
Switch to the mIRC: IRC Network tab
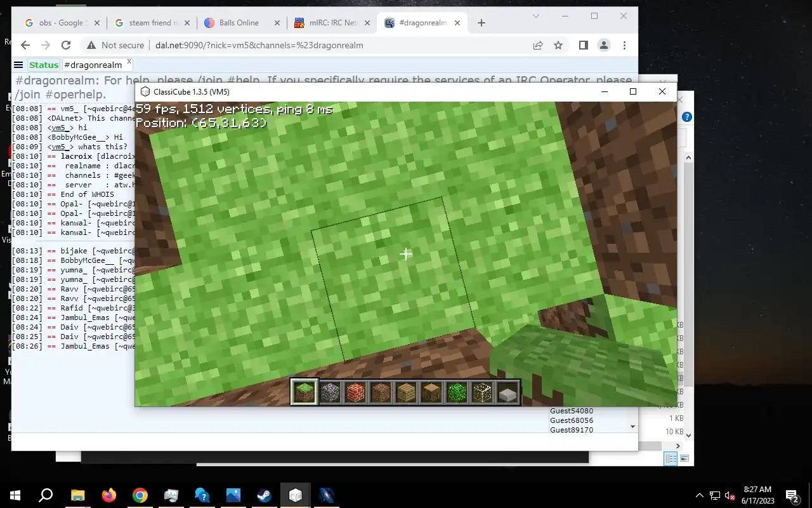(x=332, y=23)
